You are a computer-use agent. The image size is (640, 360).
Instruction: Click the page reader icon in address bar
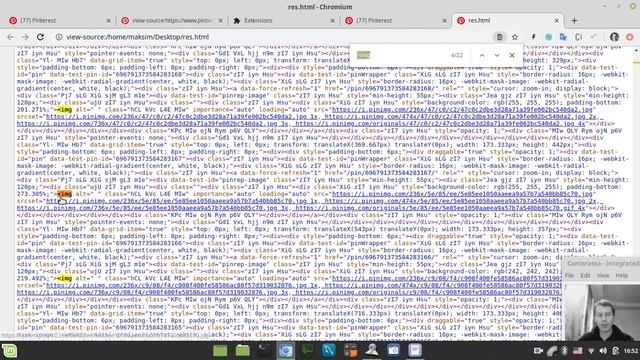point(500,37)
